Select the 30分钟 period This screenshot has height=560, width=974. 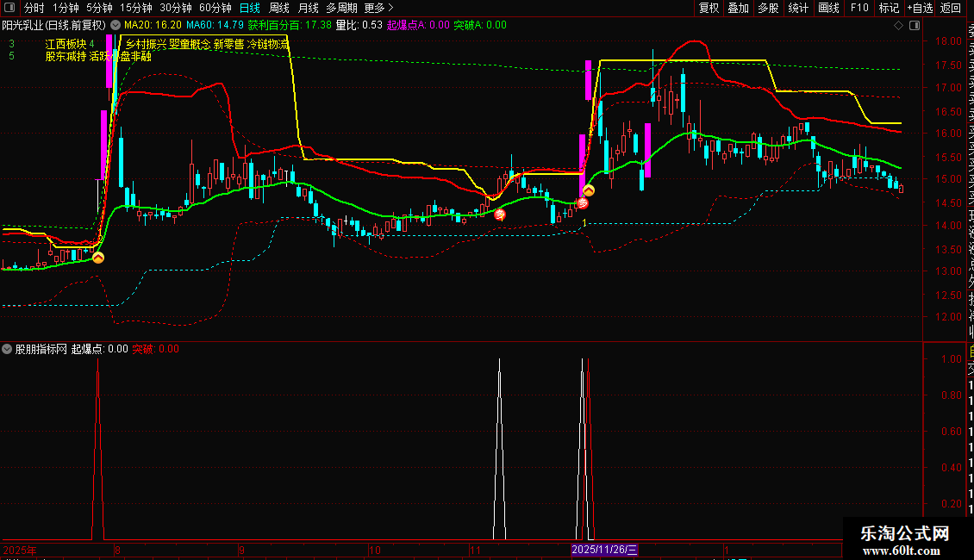[x=175, y=8]
